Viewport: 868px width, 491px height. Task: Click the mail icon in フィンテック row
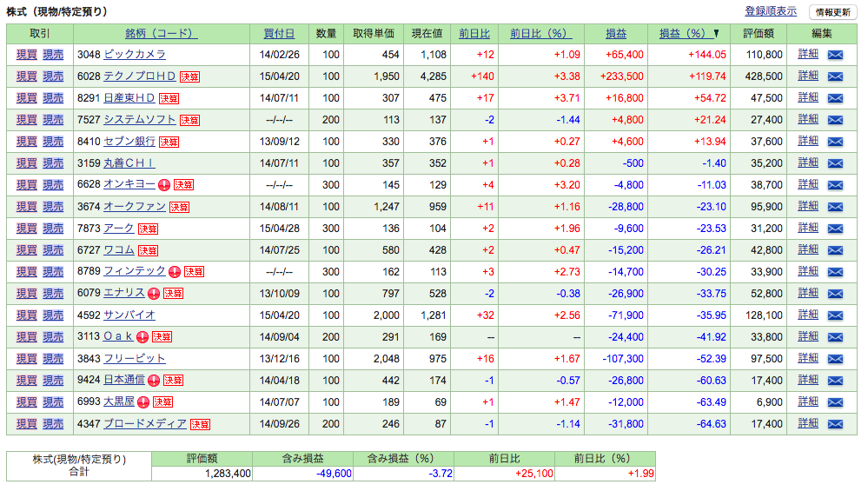(835, 272)
